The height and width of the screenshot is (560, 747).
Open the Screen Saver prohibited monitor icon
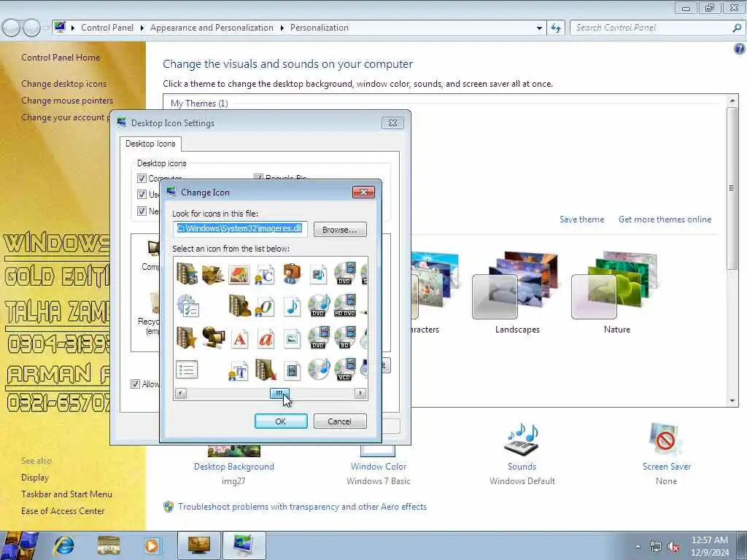665,439
